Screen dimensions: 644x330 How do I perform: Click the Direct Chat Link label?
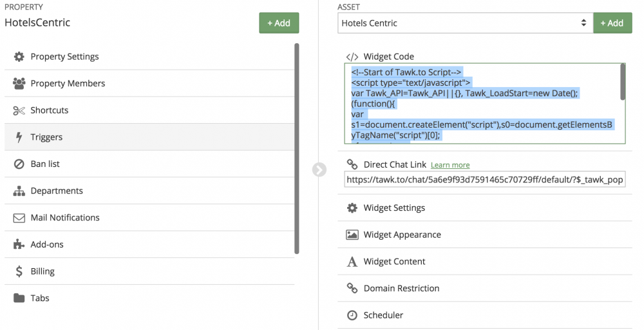pyautogui.click(x=395, y=164)
